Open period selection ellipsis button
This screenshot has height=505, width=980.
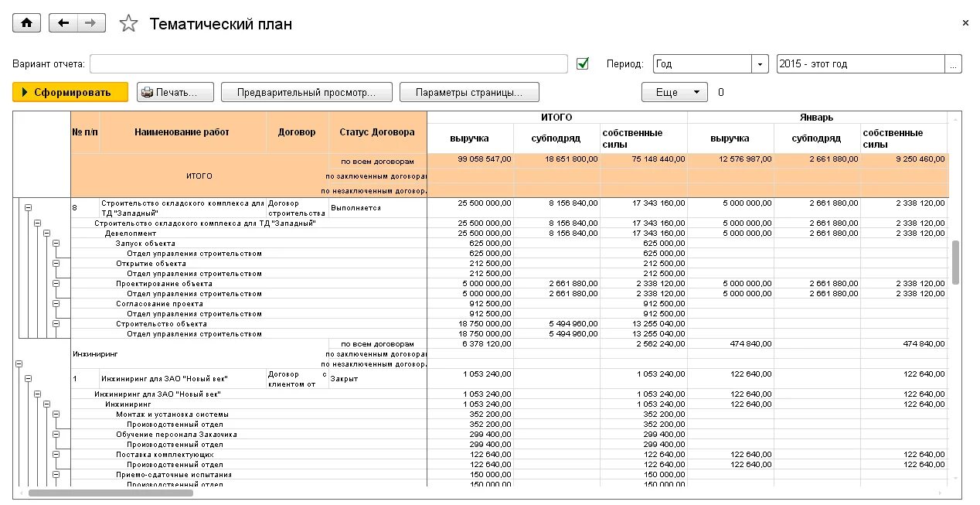pyautogui.click(x=954, y=63)
